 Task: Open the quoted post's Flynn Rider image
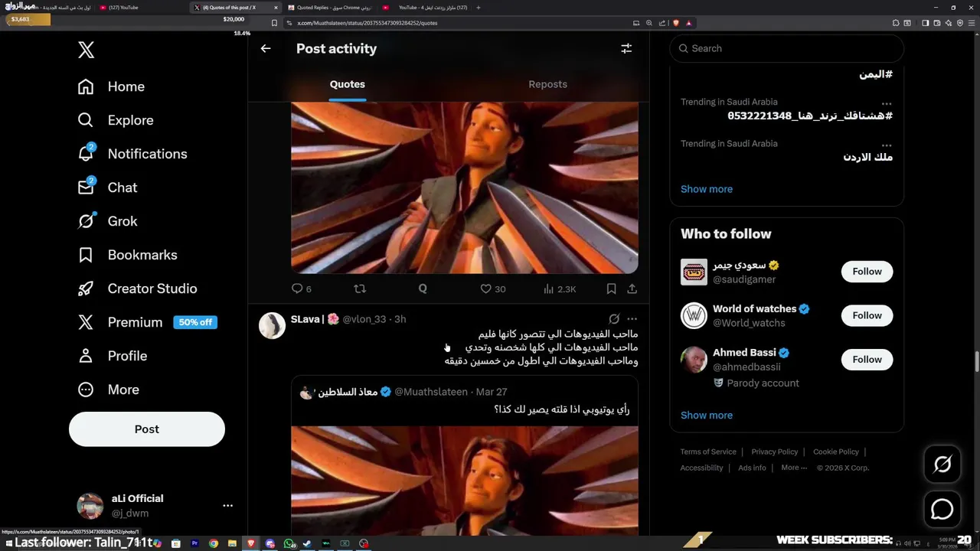pos(465,481)
